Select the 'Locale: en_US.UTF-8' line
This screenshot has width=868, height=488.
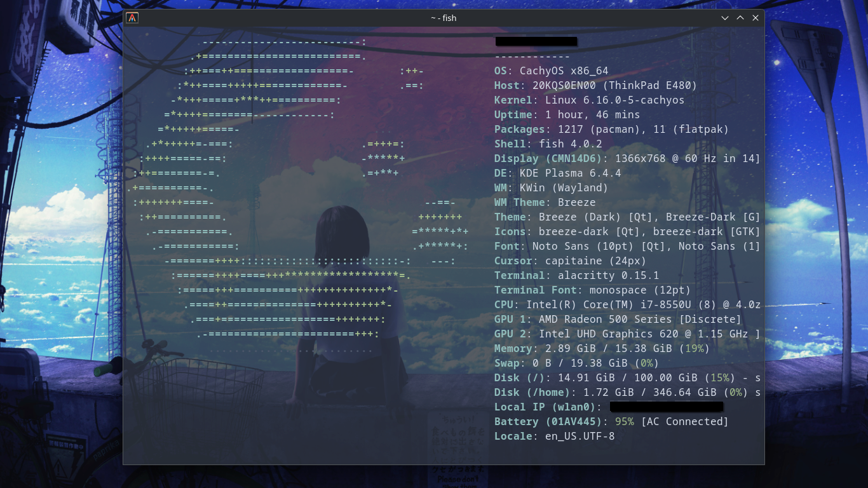tap(555, 437)
